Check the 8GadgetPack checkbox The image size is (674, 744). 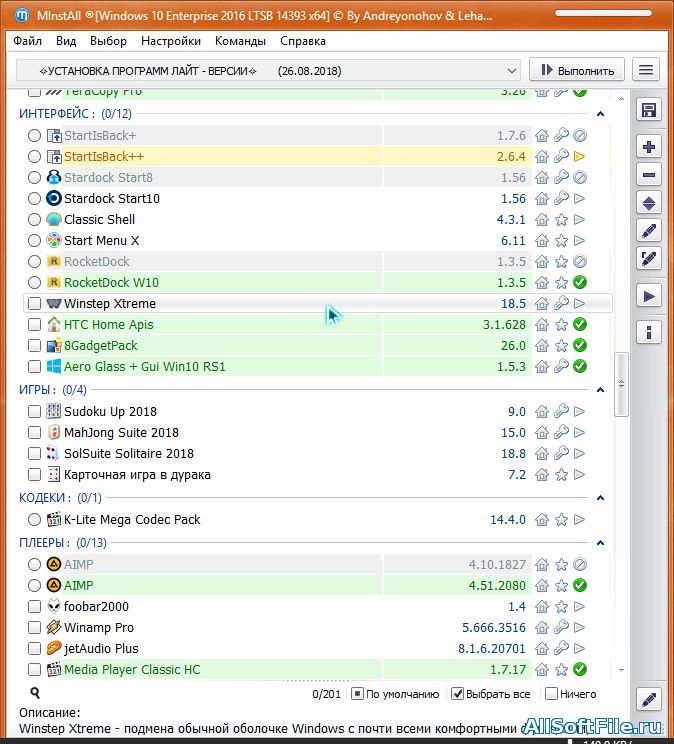click(x=34, y=345)
